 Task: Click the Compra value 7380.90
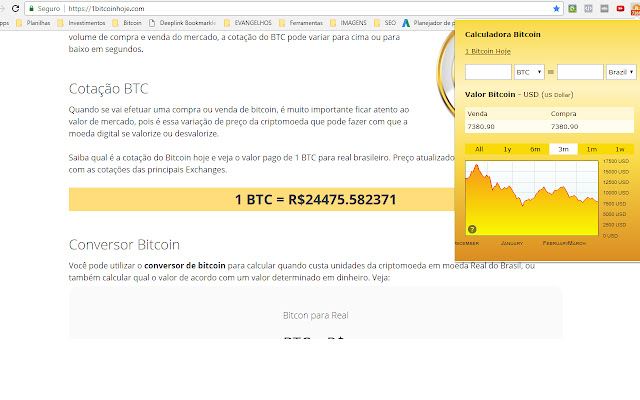pyautogui.click(x=564, y=127)
